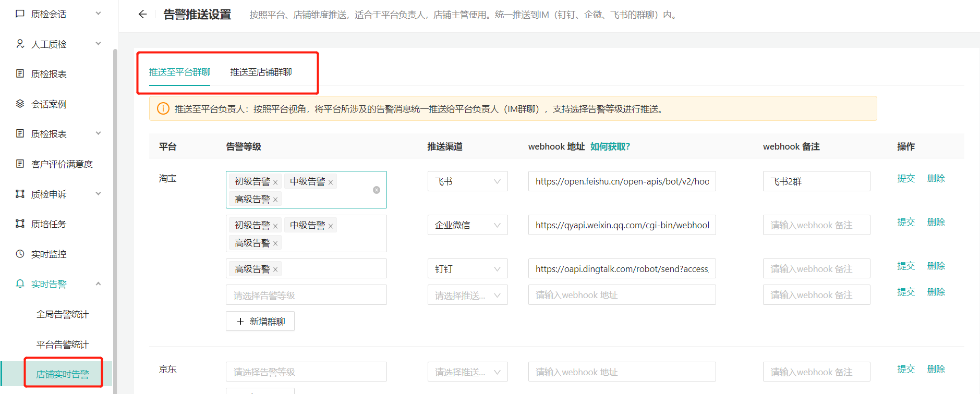Click the 质检会话 chat icon in sidebar
This screenshot has width=980, height=394.
coord(20,14)
